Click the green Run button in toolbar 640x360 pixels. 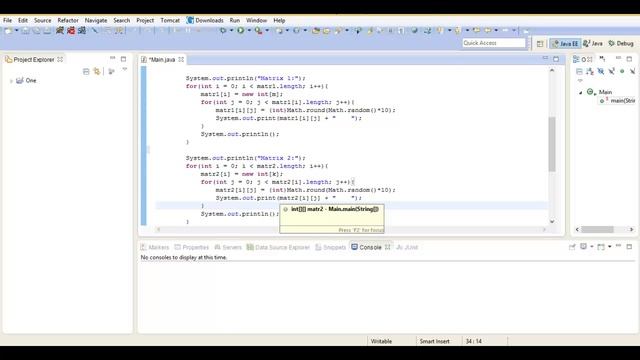[241, 30]
